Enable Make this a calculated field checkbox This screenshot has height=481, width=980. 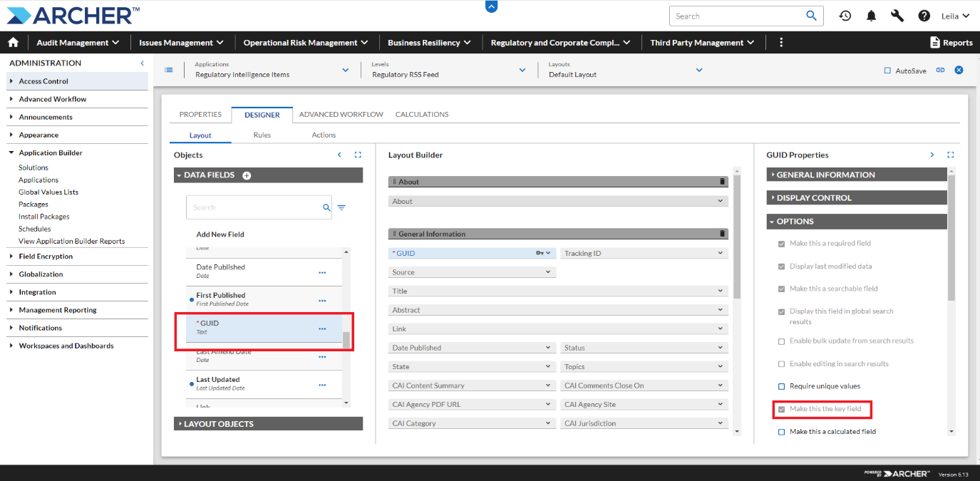tap(782, 432)
